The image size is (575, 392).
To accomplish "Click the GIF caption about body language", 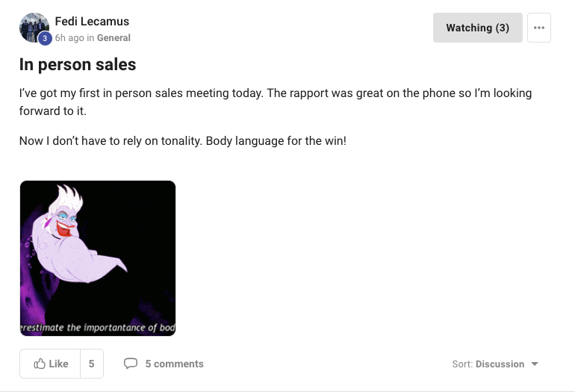I will [x=98, y=327].
